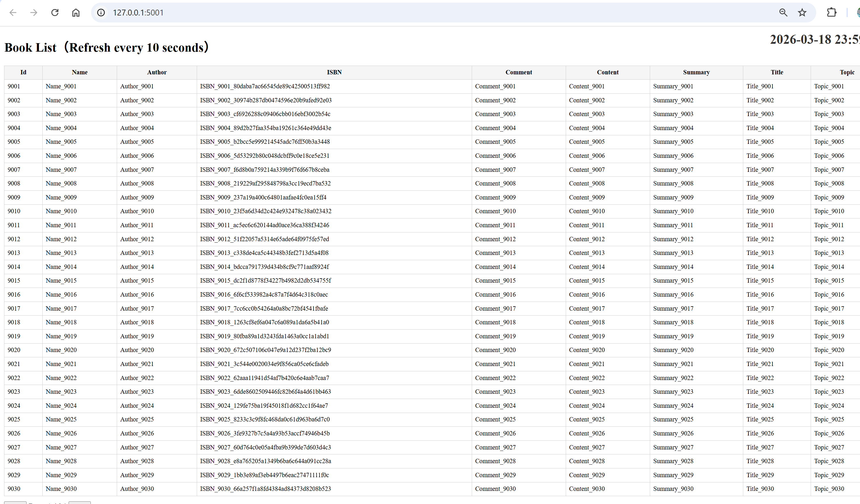Screen dimensions: 860x504
Task: Click the browser forward arrow
Action: [x=34, y=13]
